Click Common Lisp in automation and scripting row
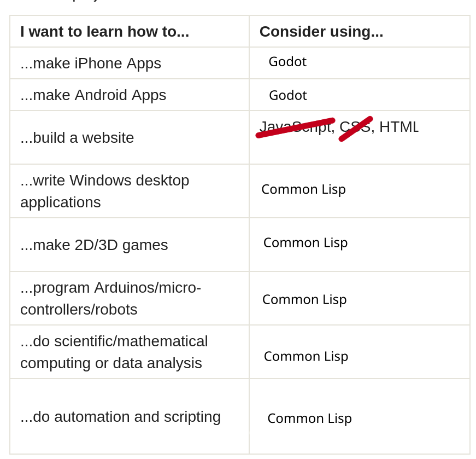 [309, 419]
